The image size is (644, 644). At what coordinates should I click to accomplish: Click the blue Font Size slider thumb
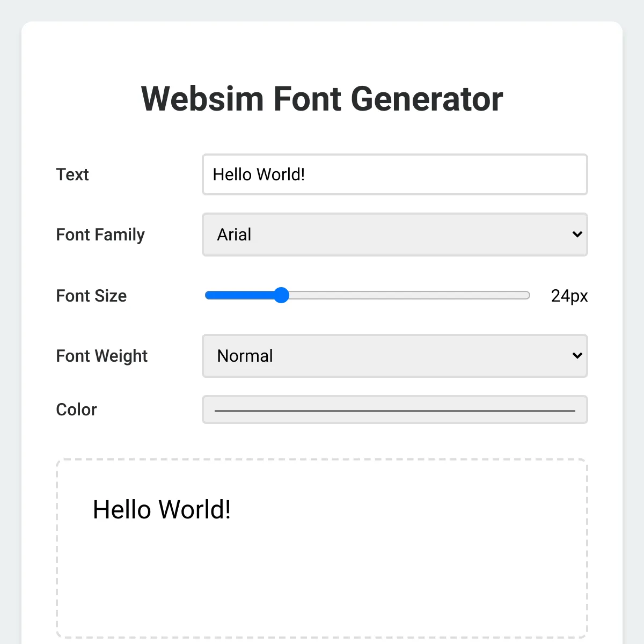[x=281, y=295]
